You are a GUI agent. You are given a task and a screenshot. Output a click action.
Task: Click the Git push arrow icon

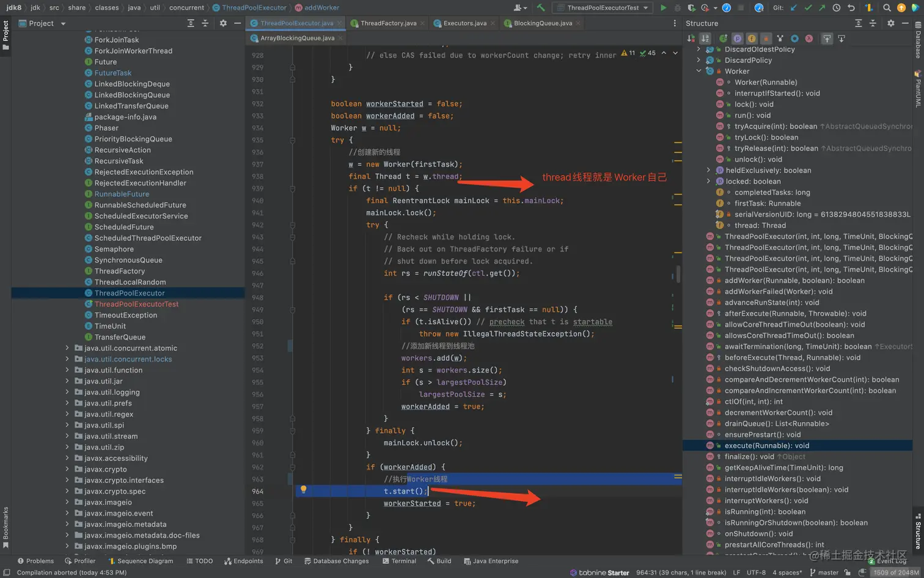[x=822, y=7]
